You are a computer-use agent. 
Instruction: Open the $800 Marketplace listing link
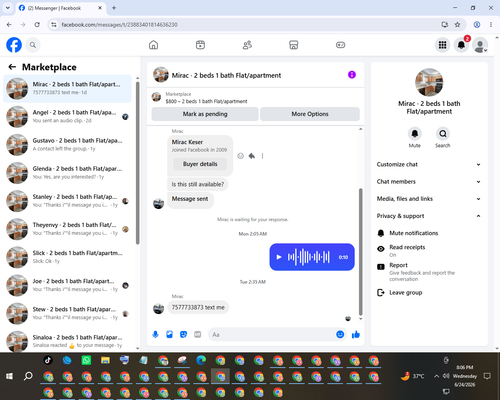pyautogui.click(x=206, y=101)
